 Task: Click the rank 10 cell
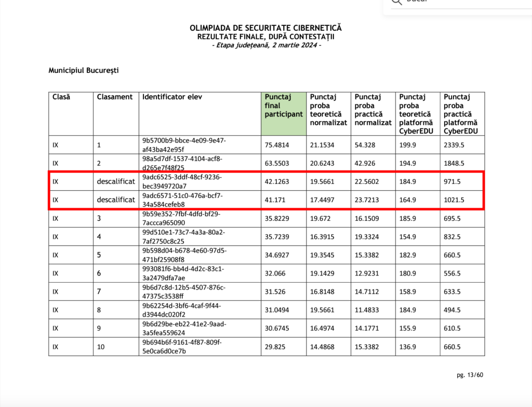pyautogui.click(x=101, y=347)
